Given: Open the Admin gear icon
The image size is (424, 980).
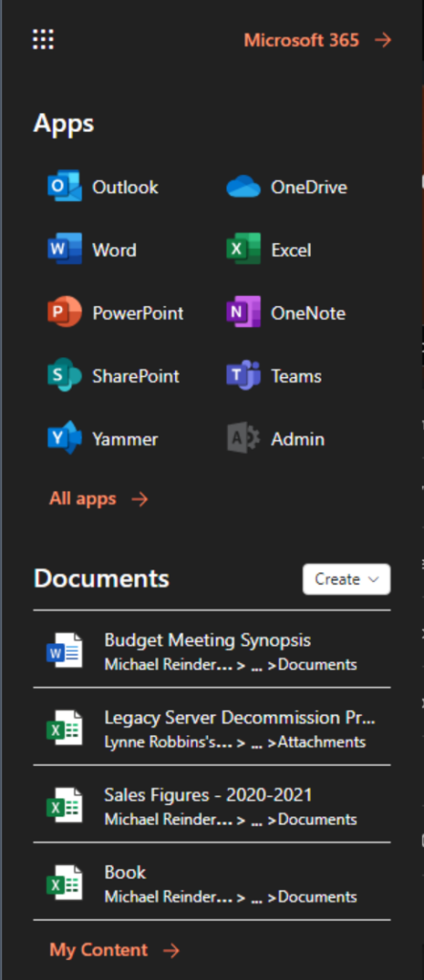Looking at the screenshot, I should pos(243,438).
